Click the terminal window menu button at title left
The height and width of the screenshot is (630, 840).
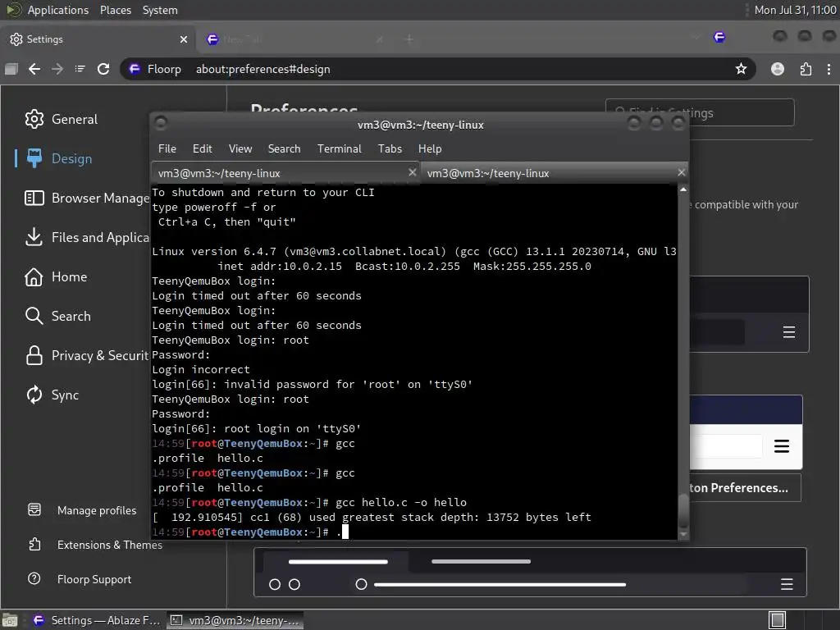[161, 123]
